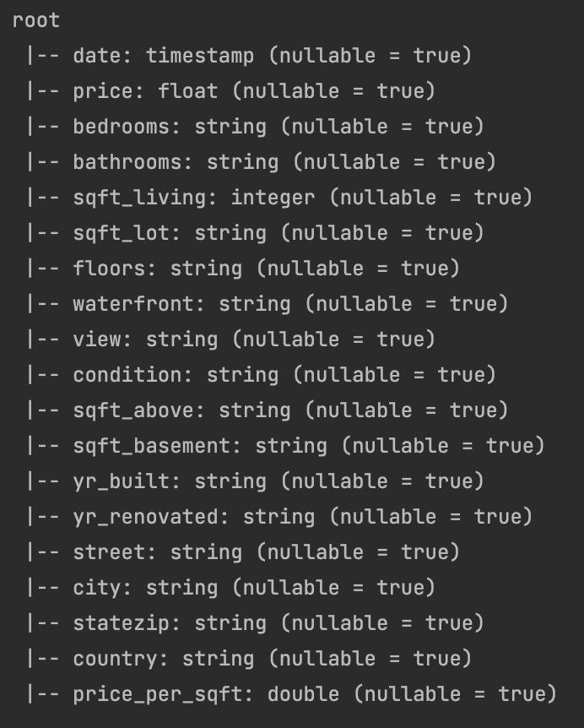Image resolution: width=584 pixels, height=728 pixels.
Task: Select the bathrooms string field line
Action: (262, 162)
